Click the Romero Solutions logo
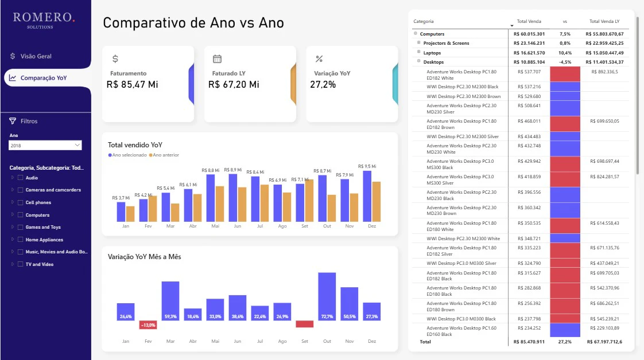The height and width of the screenshot is (360, 644). [44, 20]
